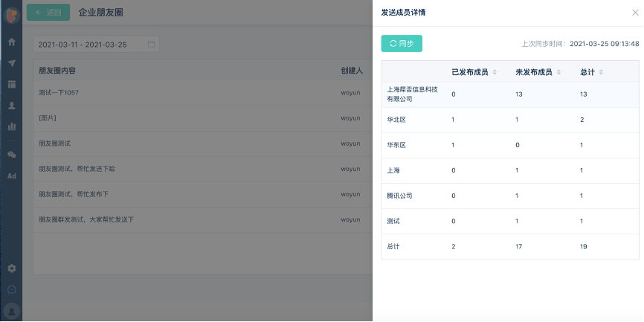Click 朋友圈测试，帮忙发布下 row
Image resolution: width=644 pixels, height=322 pixels.
point(203,194)
